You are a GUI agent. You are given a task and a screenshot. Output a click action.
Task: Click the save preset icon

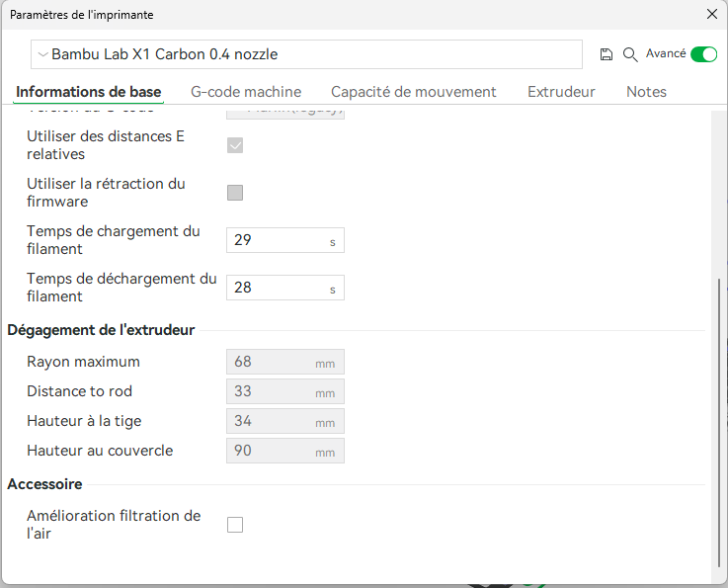coord(607,54)
